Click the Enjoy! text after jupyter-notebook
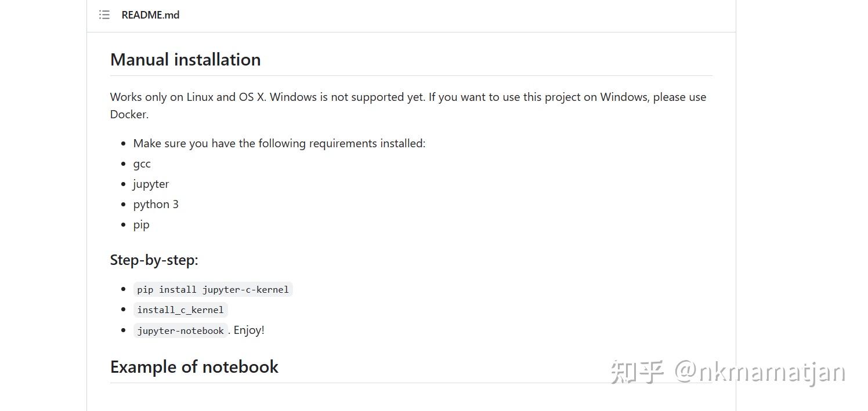 pyautogui.click(x=248, y=330)
